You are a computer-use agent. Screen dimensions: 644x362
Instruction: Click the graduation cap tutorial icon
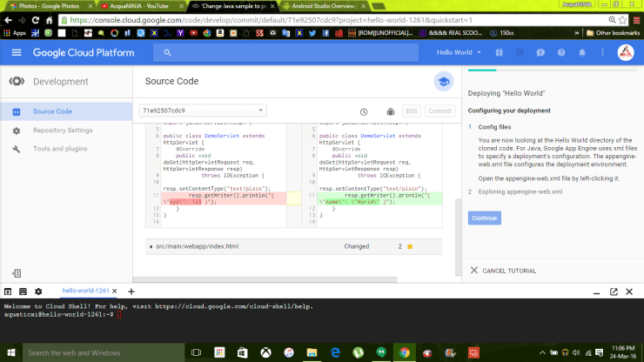tap(444, 81)
